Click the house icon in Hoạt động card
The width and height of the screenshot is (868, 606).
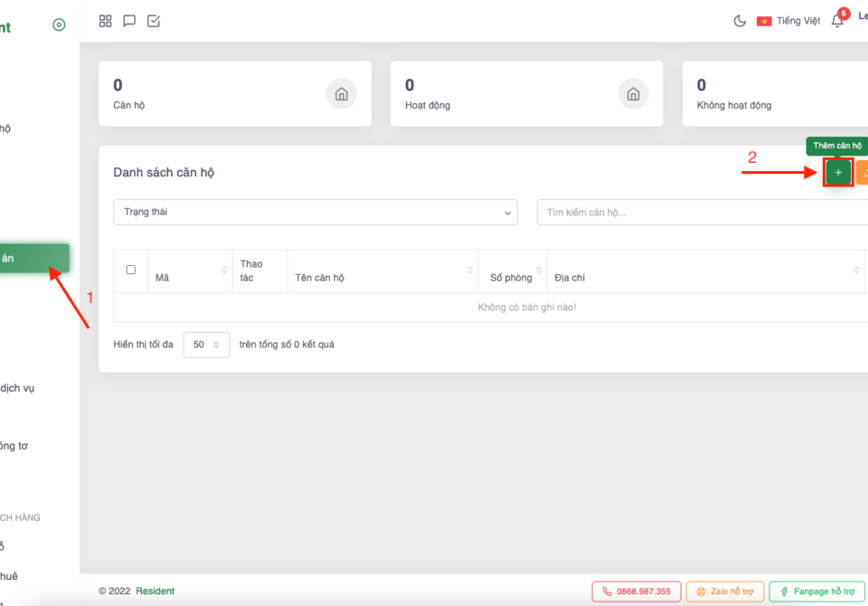coord(633,94)
